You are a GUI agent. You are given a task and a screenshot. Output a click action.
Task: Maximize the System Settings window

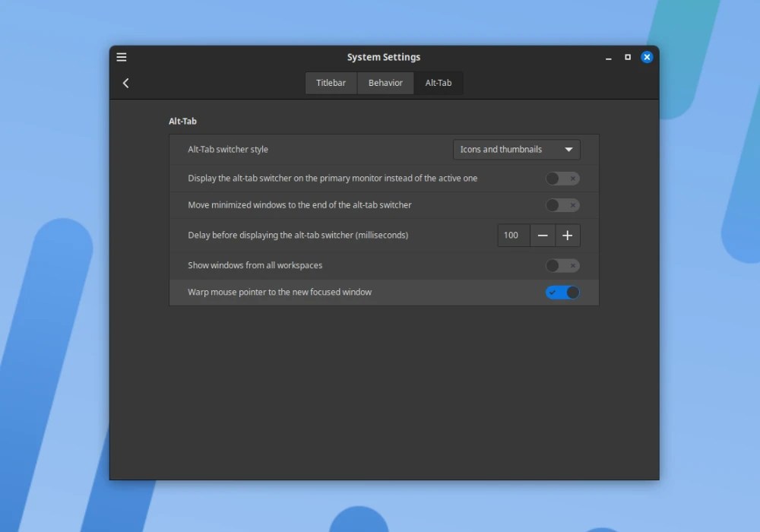point(628,57)
